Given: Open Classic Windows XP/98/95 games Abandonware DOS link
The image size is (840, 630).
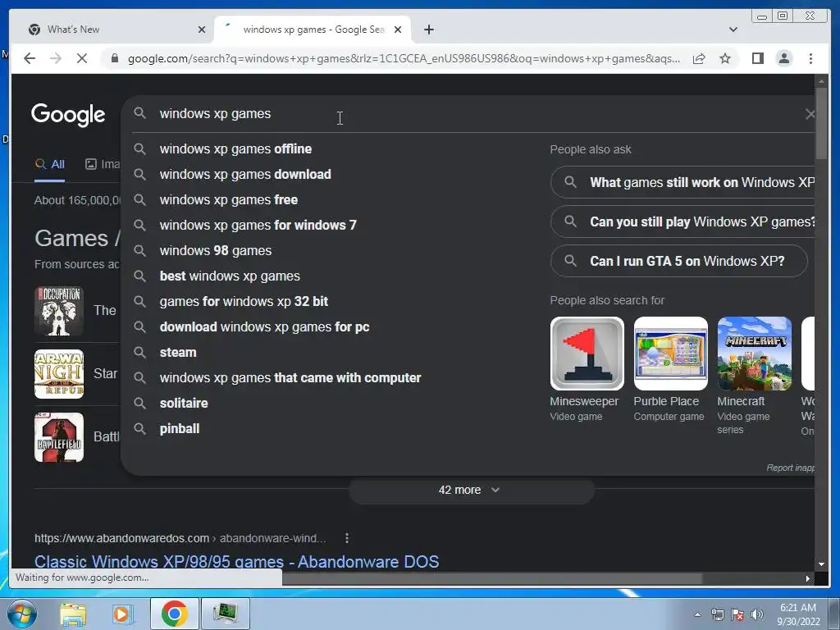Looking at the screenshot, I should (x=237, y=561).
